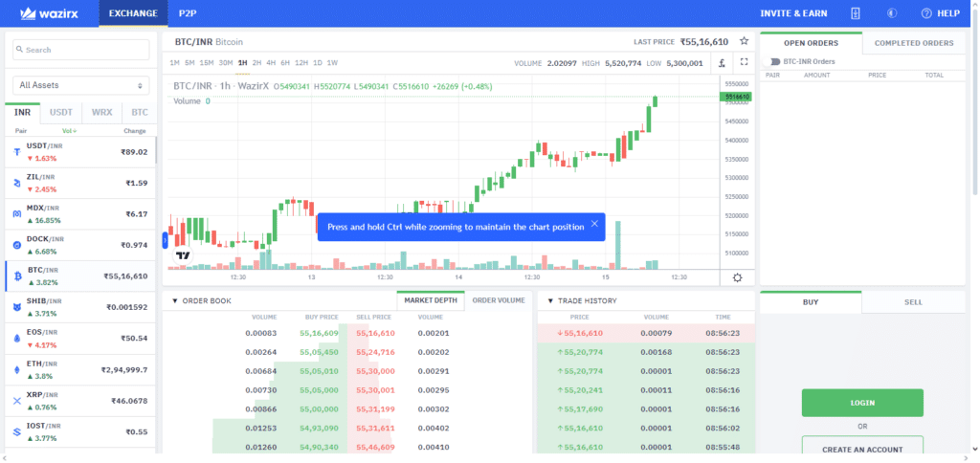Set chart interval to 15M
The width and height of the screenshot is (980, 463).
(207, 62)
